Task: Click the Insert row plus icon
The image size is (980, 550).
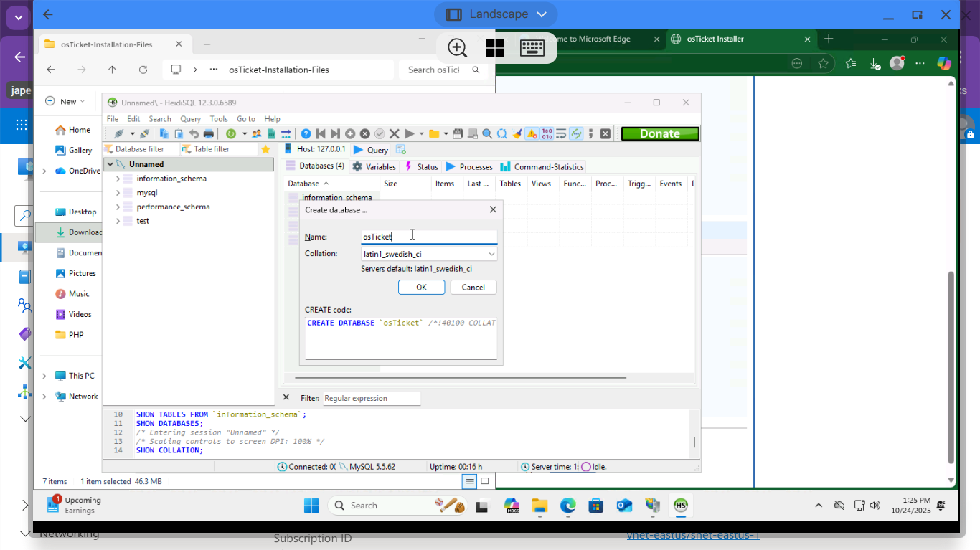Action: pos(350,133)
